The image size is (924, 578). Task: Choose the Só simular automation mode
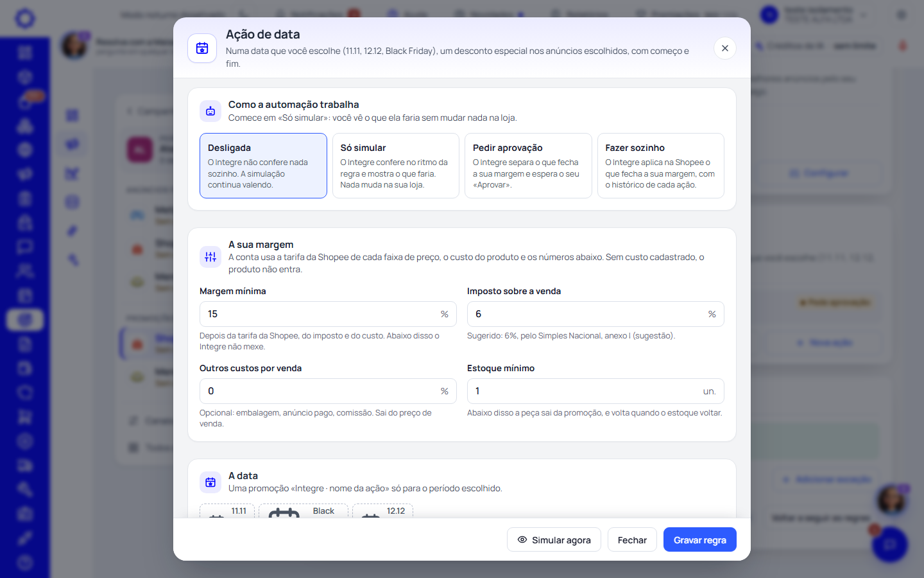[x=396, y=166]
